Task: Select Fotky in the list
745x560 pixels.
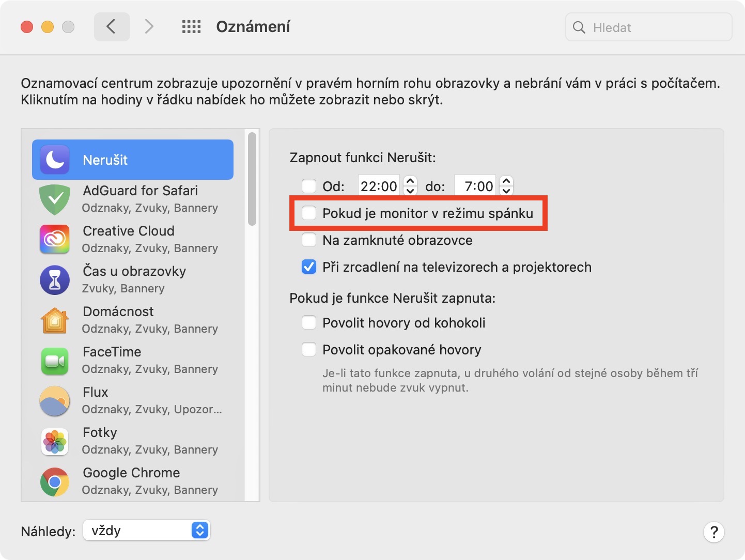Action: (x=133, y=441)
